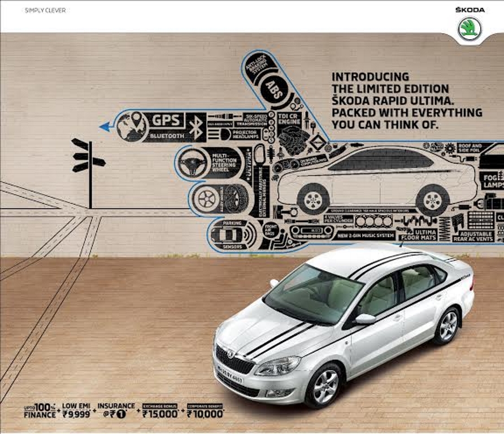Click the blue arrow at the fingertip
This screenshot has width=504, height=434.
tap(104, 127)
